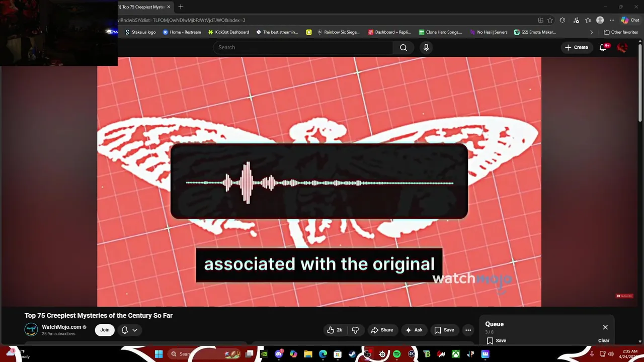Join the WatchMojo channel
This screenshot has height=362, width=644.
[x=105, y=330]
